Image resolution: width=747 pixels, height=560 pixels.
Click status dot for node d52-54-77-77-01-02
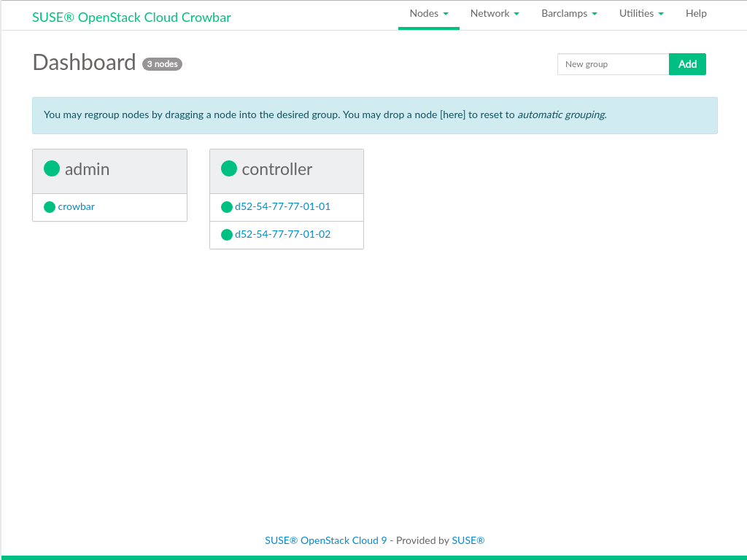(x=227, y=235)
